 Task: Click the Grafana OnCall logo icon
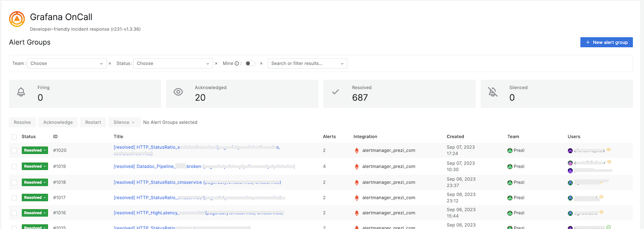(17, 19)
